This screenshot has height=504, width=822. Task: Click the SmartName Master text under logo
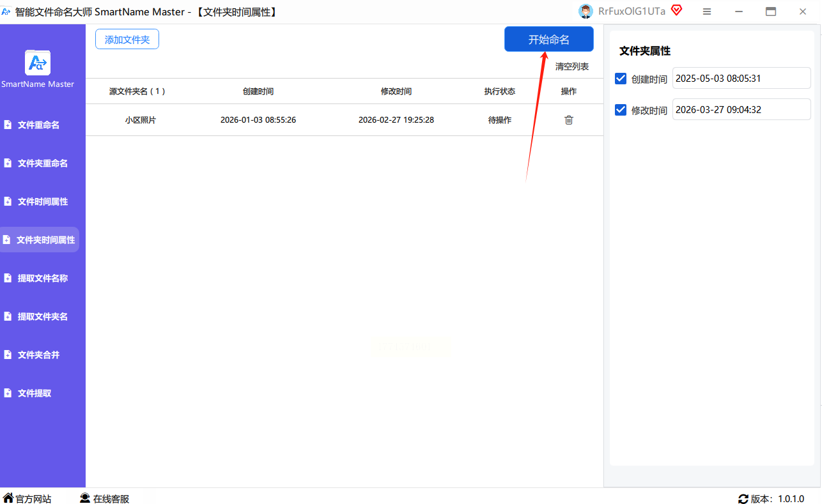coord(38,84)
